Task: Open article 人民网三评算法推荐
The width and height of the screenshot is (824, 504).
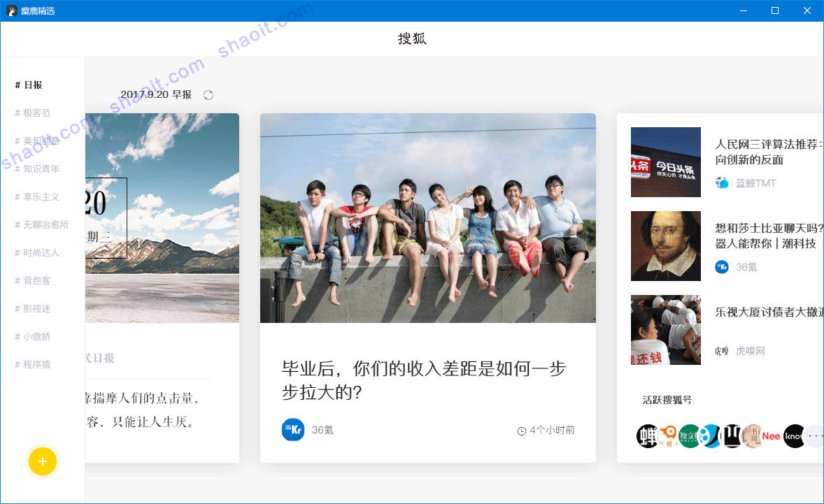Action: pyautogui.click(x=768, y=152)
